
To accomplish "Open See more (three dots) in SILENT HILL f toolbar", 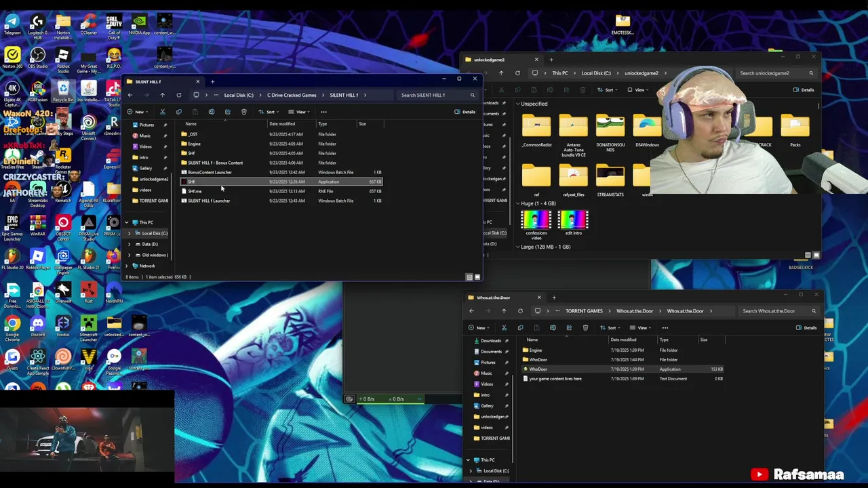I will tap(323, 112).
